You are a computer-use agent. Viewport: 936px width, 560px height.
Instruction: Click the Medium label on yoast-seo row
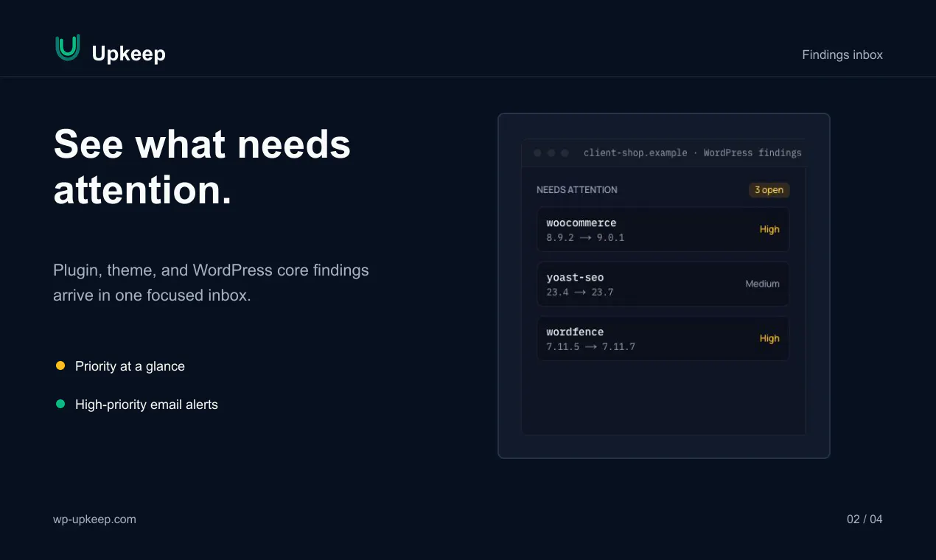click(x=762, y=284)
